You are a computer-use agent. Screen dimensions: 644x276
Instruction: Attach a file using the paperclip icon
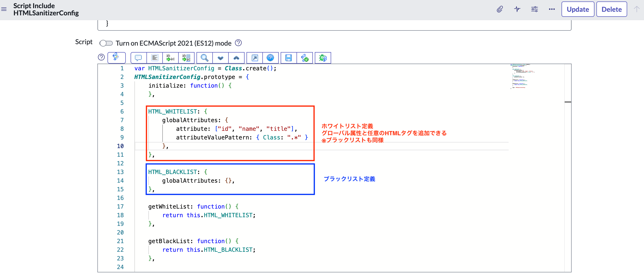point(500,9)
